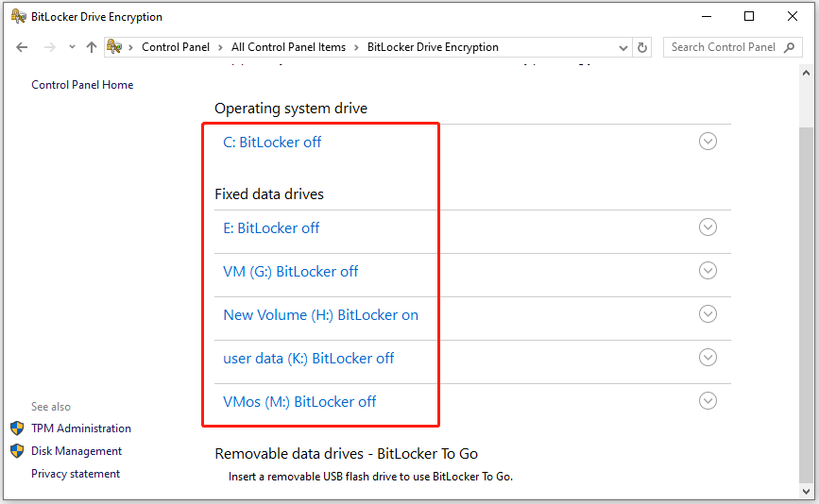Click Removable data drives - BitLocker To Go heading
Image resolution: width=819 pixels, height=504 pixels.
347,454
